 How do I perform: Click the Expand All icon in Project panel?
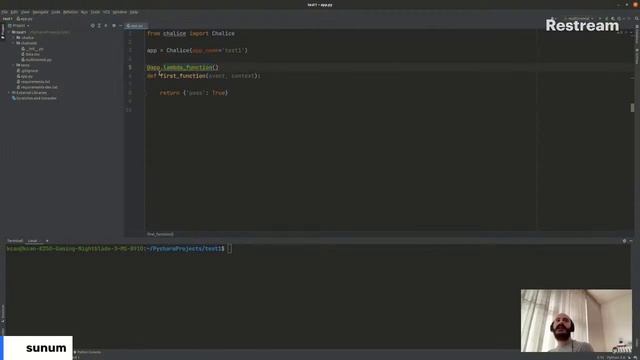click(x=99, y=26)
